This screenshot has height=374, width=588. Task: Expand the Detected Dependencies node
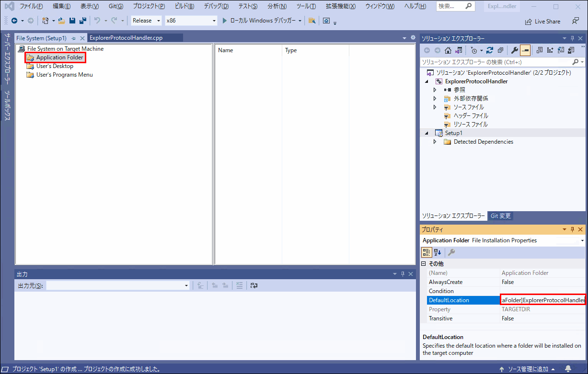pos(435,142)
